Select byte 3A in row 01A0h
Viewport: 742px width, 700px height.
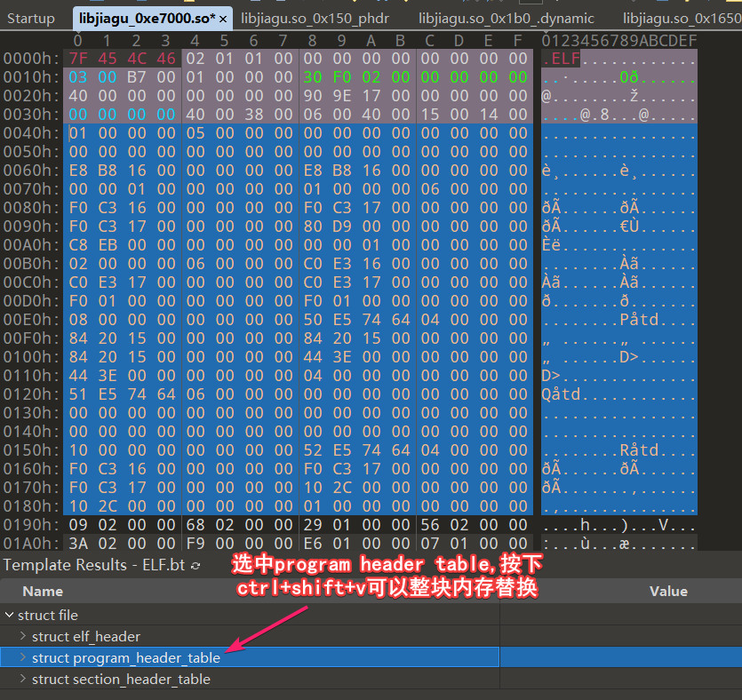point(78,544)
